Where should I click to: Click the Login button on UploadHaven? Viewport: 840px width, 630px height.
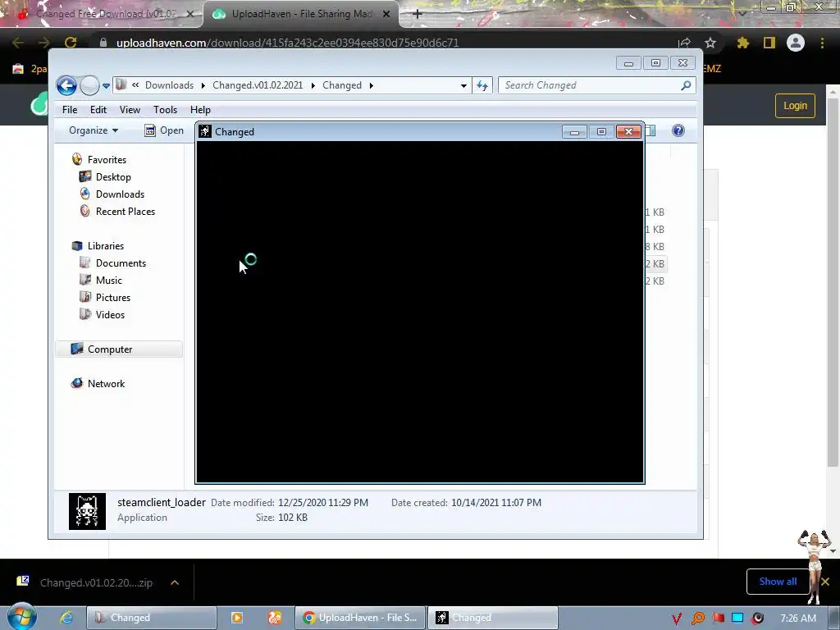coord(795,106)
